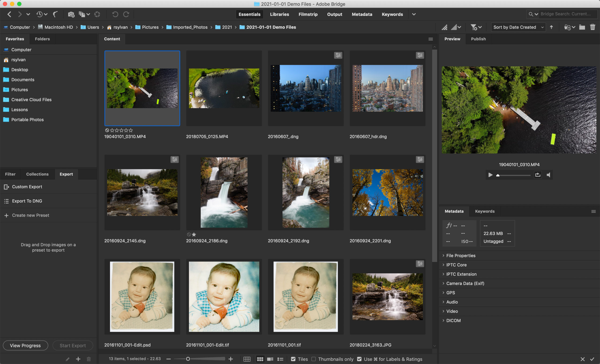Screen dimensions: 600x364
Task: Switch to the Publish tab in preview panel
Action: [478, 39]
